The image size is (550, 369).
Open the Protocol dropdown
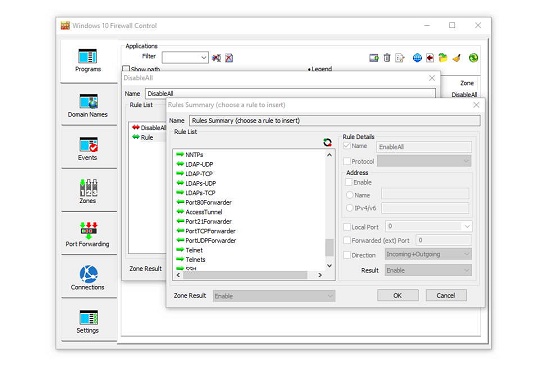(424, 161)
